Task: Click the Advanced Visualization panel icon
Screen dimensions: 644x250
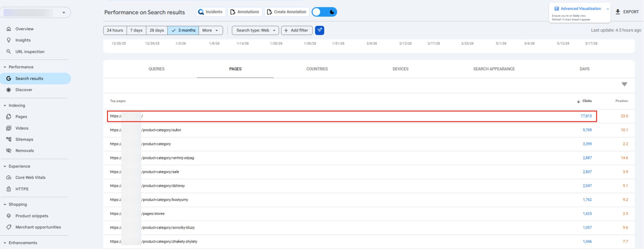Action: [557, 9]
